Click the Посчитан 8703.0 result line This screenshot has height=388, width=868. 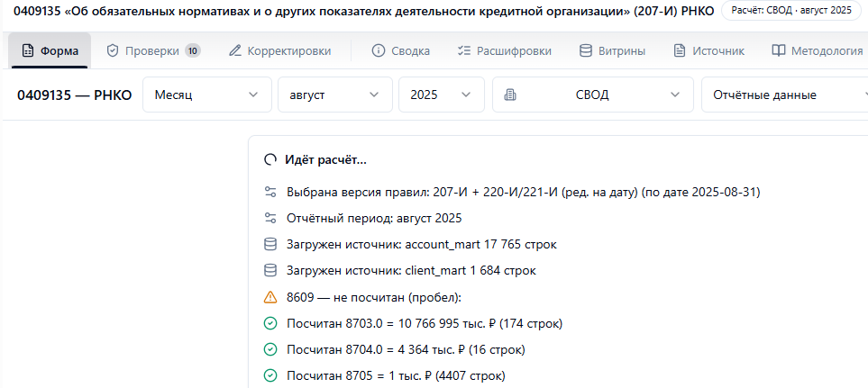coord(425,323)
